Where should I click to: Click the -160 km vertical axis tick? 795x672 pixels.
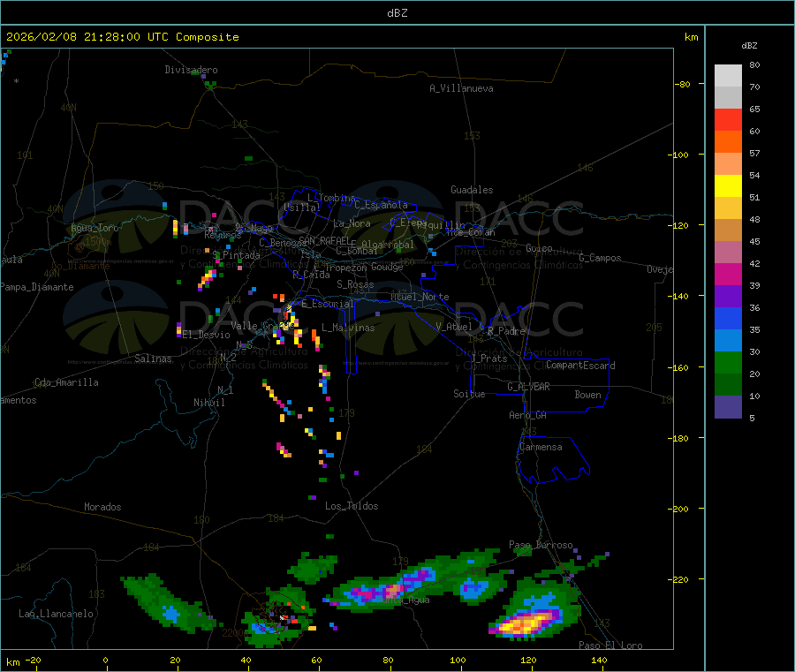[680, 367]
